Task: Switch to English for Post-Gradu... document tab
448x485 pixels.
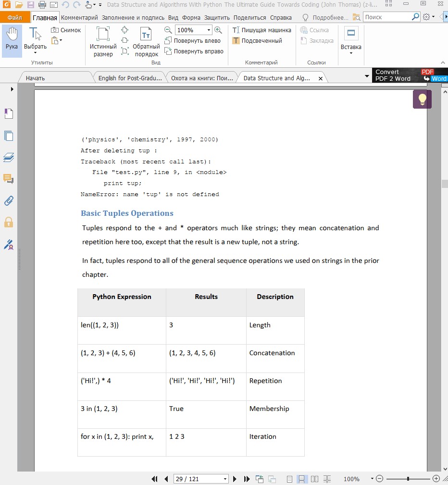Action: coord(130,78)
